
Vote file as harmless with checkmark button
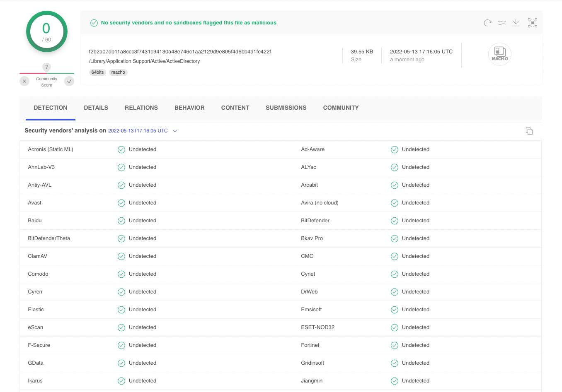point(69,81)
